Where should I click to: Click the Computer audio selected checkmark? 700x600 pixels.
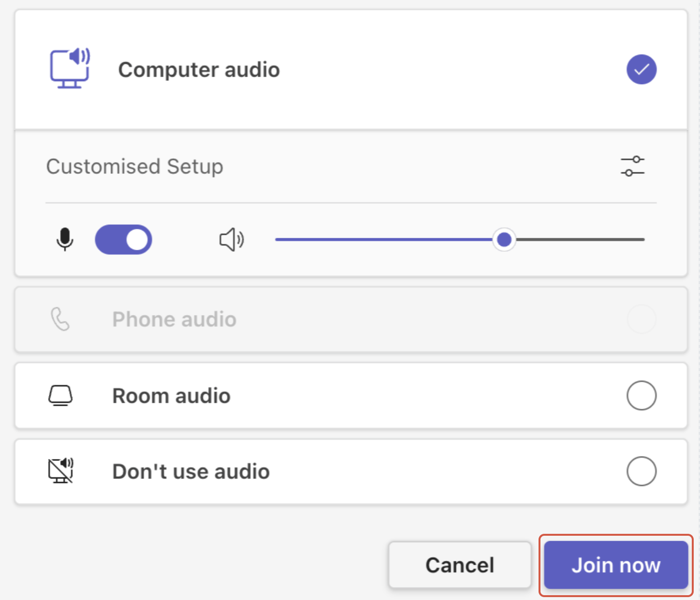point(641,70)
